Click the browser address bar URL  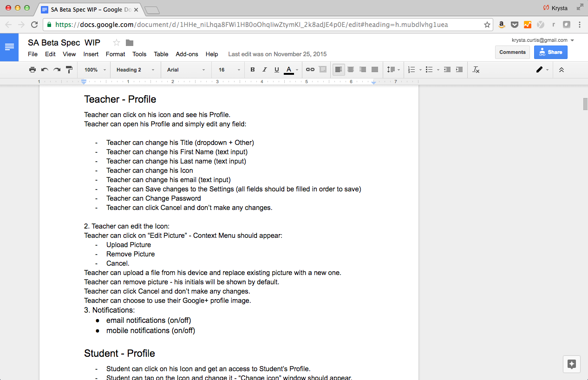252,25
